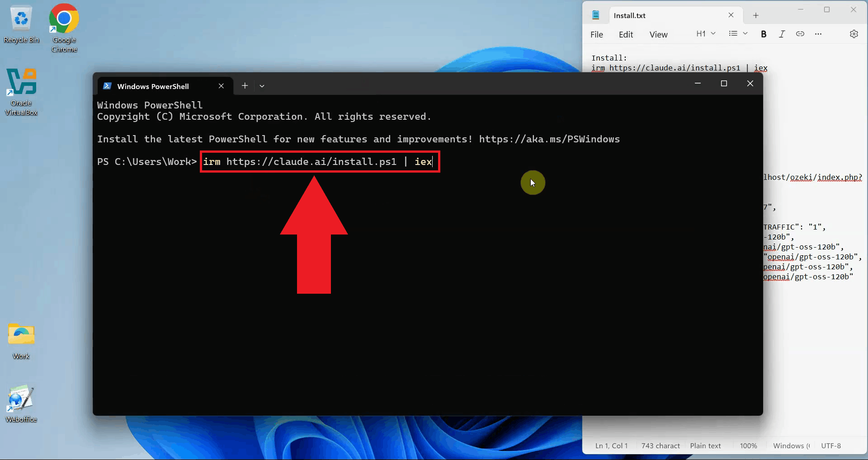
Task: Toggle bold formatting in Notepad
Action: tap(764, 34)
